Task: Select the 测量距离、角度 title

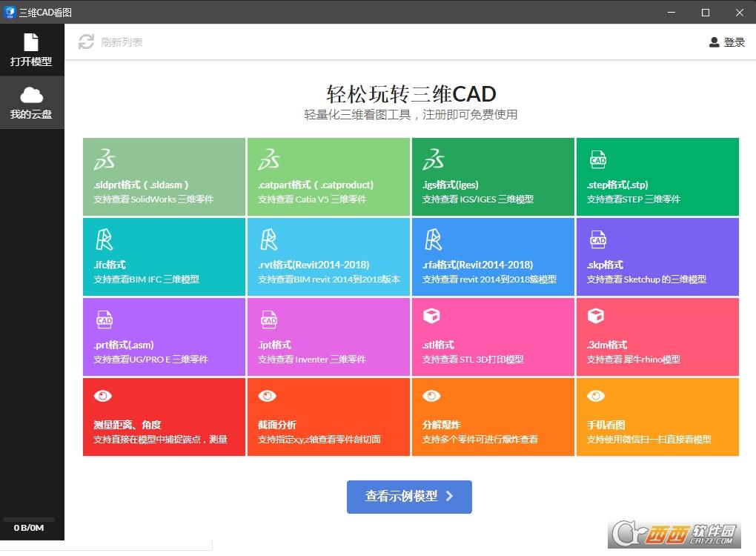Action: [127, 425]
